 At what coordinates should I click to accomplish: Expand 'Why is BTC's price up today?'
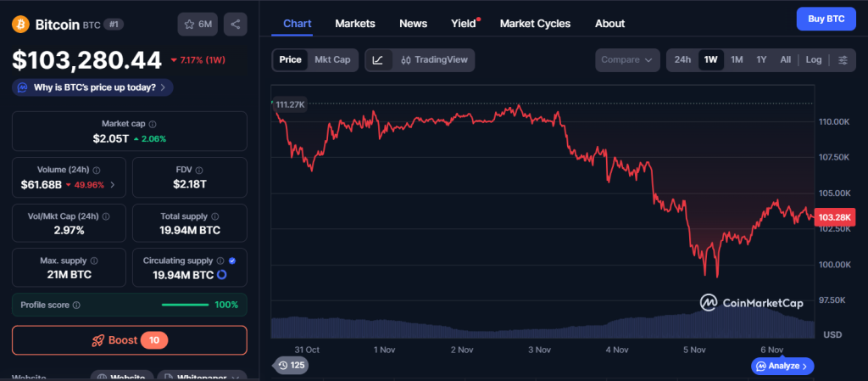pos(93,87)
